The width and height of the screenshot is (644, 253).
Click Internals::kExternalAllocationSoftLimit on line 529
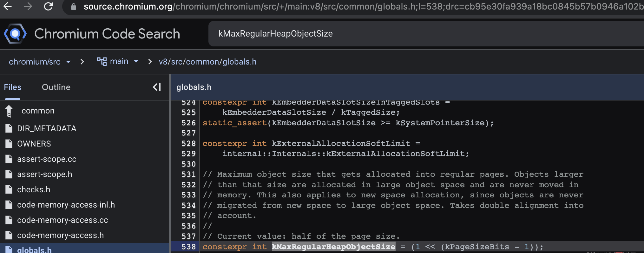coord(368,154)
